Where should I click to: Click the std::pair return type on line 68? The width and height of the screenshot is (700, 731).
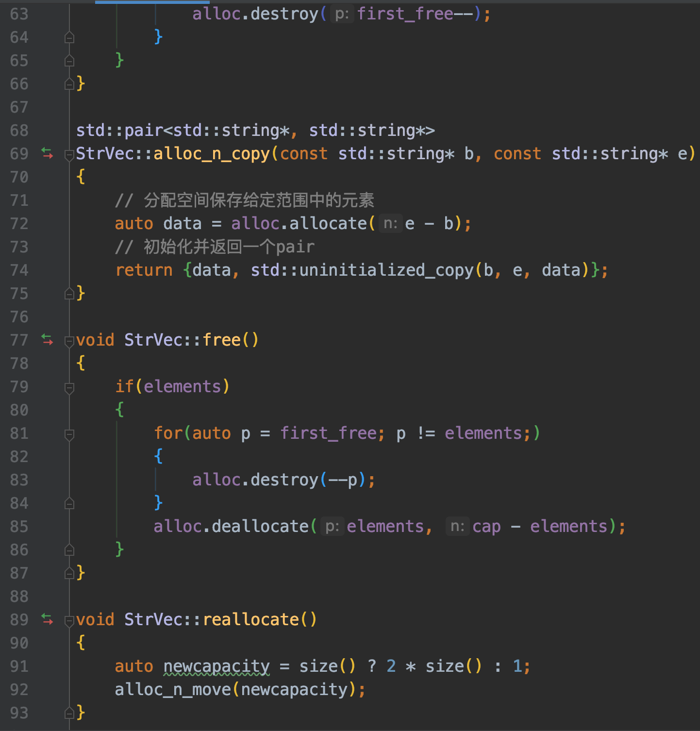(x=255, y=130)
